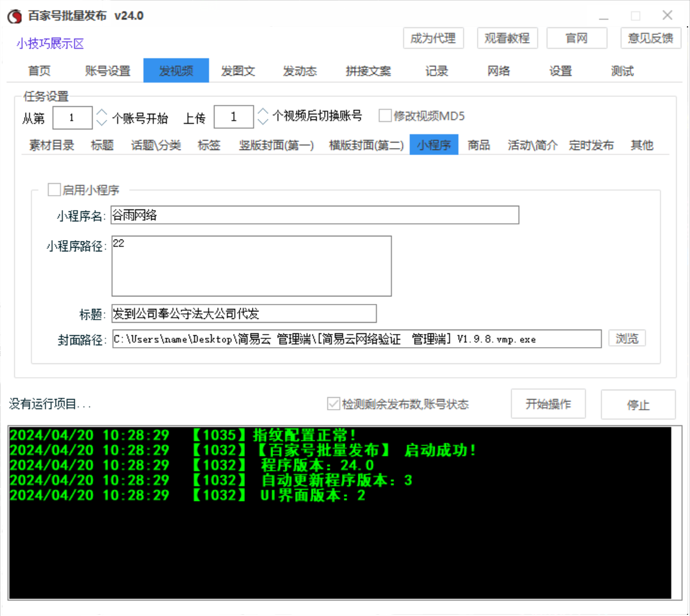690x616 pixels.
Task: Decrease the upload video count spinner
Action: pyautogui.click(x=262, y=121)
